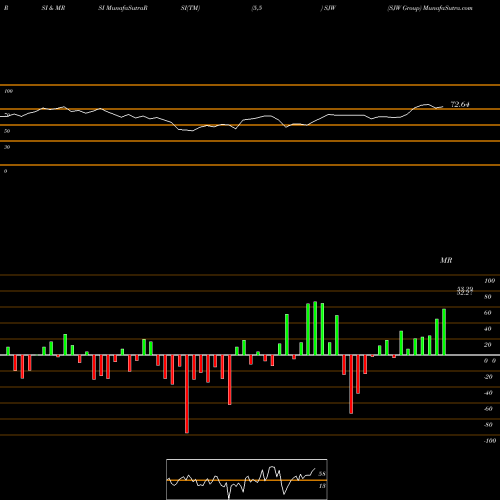Click the 100 label on MR axis

point(489,281)
